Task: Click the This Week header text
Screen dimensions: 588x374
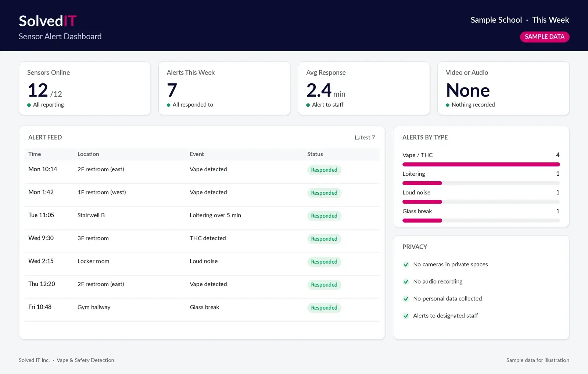Action: [x=551, y=20]
